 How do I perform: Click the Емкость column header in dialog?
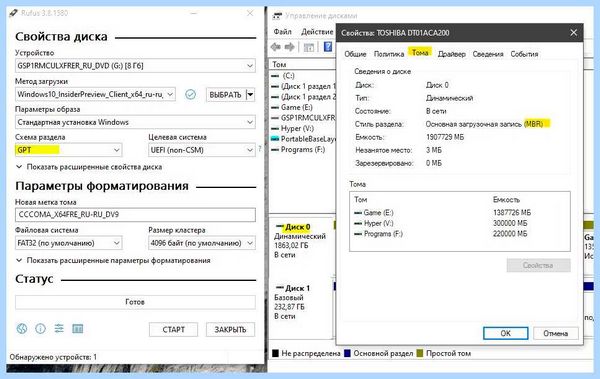coord(506,199)
